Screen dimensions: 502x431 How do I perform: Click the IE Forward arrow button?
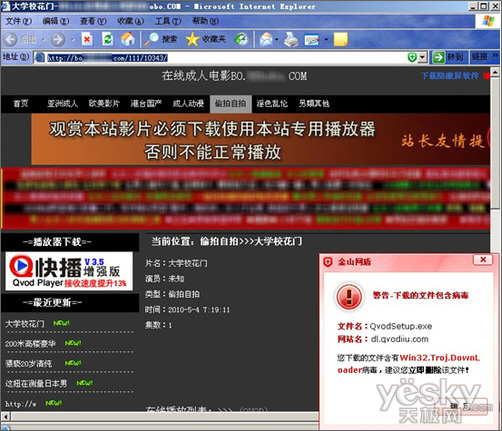point(57,39)
